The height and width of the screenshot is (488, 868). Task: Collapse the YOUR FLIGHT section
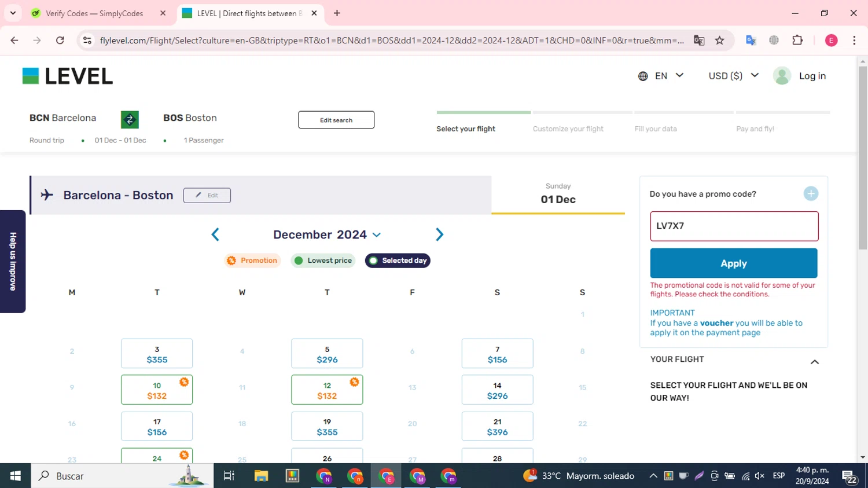tap(814, 362)
